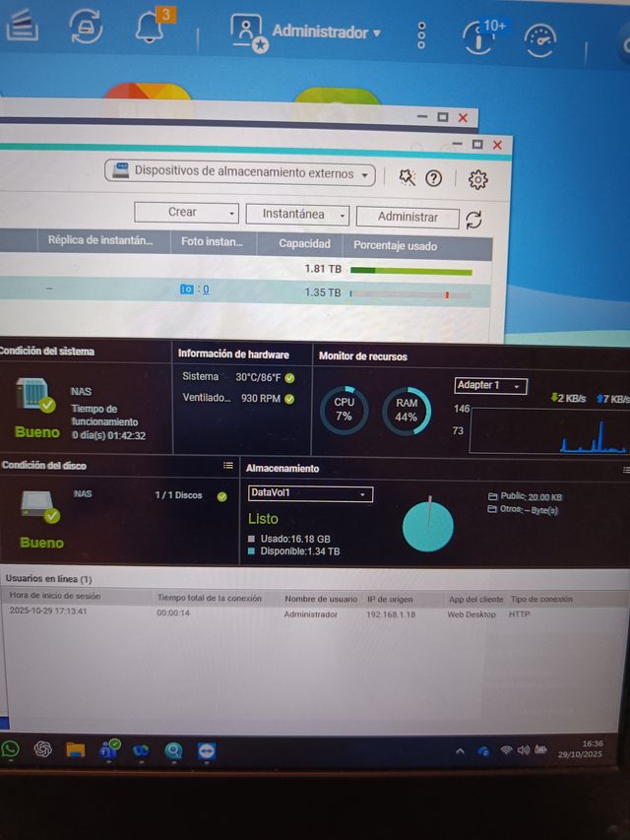Click the three-dot more options icon
The image size is (630, 840).
click(x=421, y=35)
